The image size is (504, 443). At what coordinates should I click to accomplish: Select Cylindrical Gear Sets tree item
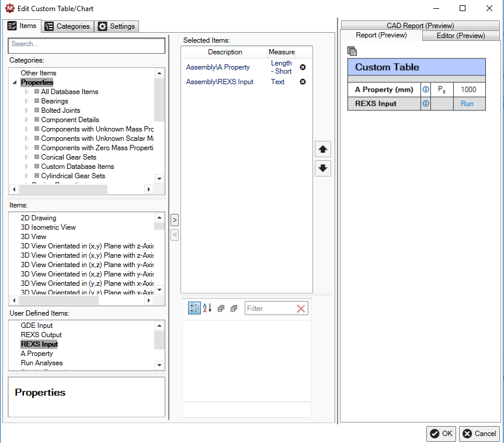tap(73, 176)
